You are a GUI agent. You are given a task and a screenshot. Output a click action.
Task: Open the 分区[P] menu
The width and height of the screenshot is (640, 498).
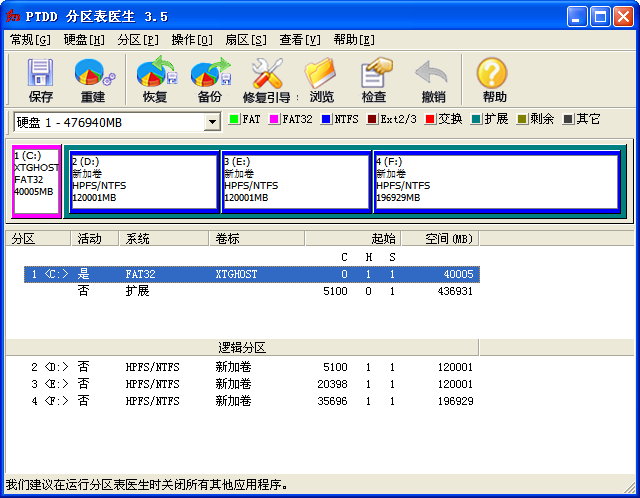click(138, 40)
